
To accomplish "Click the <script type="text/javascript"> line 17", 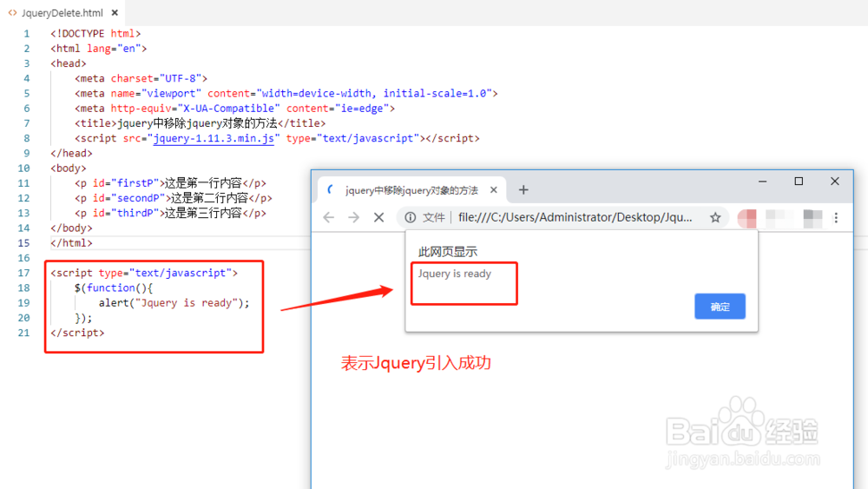I will point(144,273).
